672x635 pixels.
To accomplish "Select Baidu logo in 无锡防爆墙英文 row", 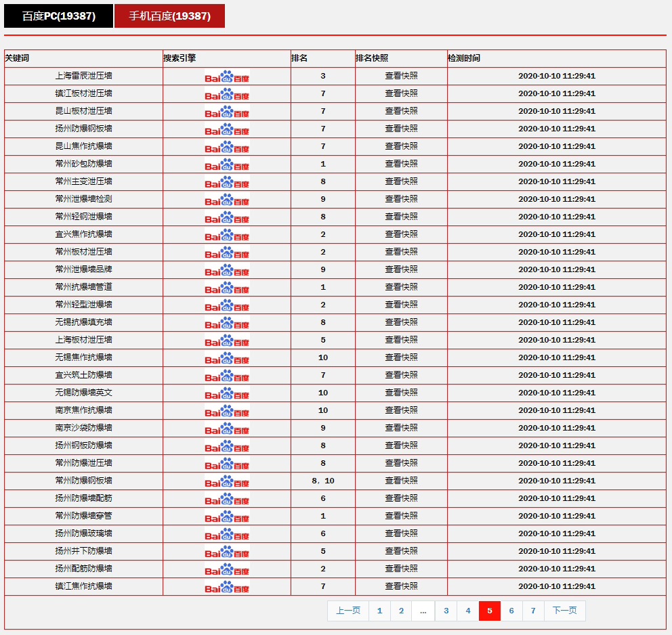I will click(x=227, y=393).
